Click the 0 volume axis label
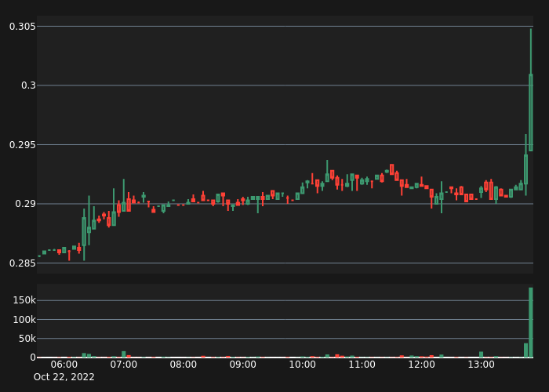Screen dimensions: 549x392 33,358
